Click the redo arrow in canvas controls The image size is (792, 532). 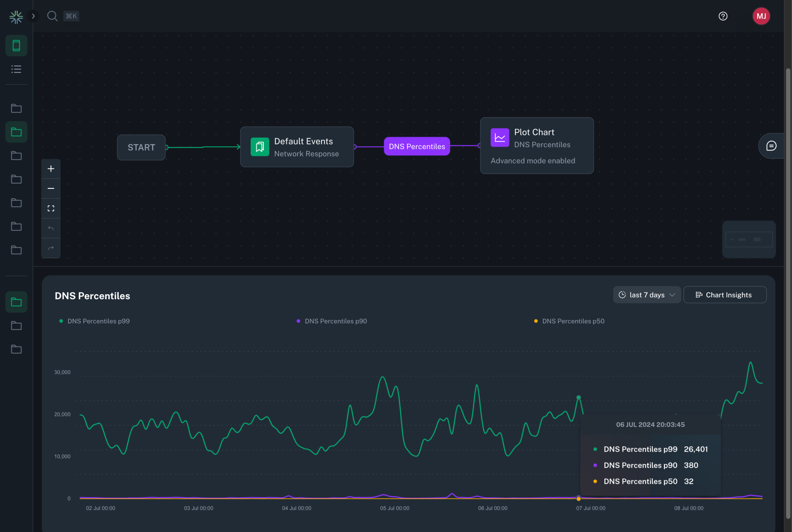point(51,248)
